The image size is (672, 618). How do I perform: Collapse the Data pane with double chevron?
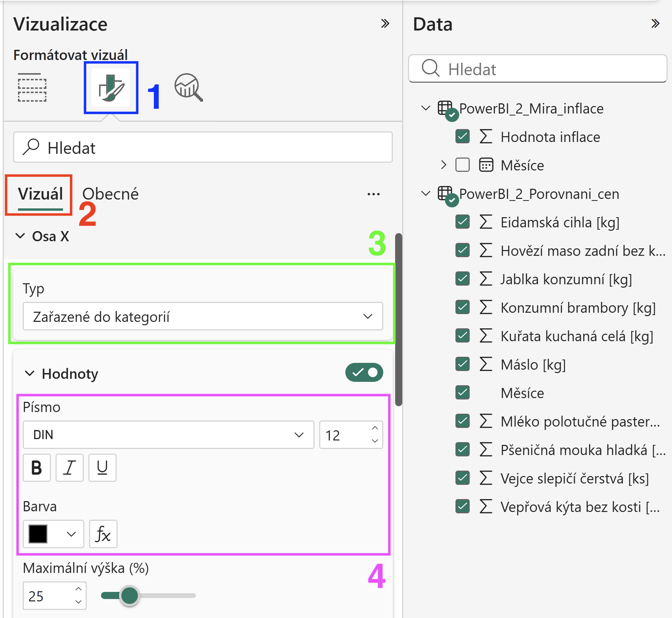655,23
